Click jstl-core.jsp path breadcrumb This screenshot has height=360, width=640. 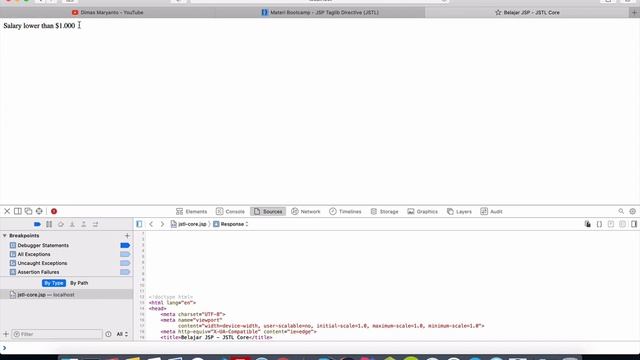point(189,224)
